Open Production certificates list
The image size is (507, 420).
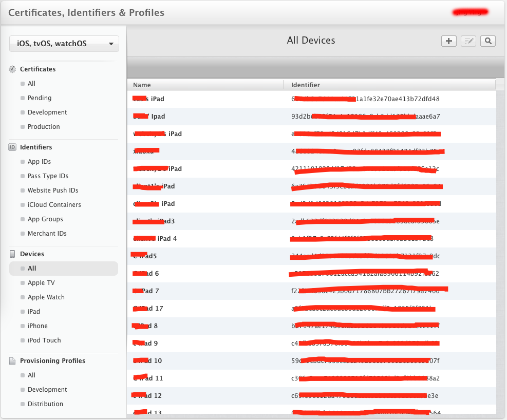44,127
